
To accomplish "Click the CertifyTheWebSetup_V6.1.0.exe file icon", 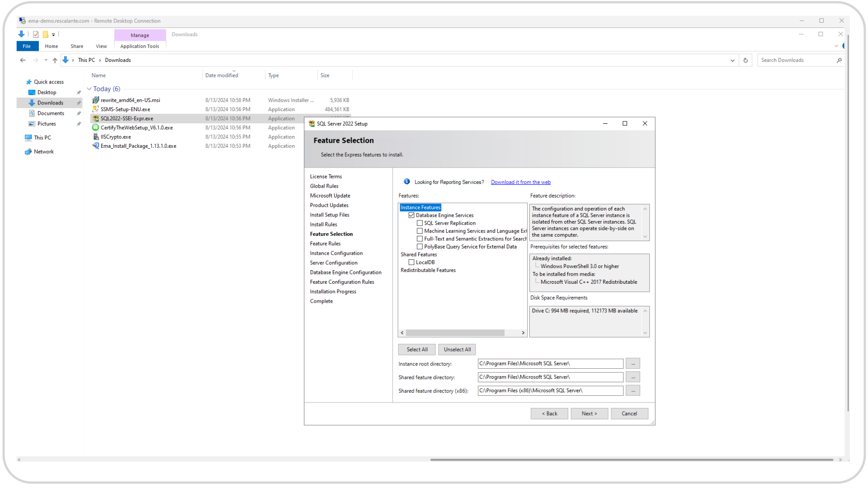I will tap(95, 127).
